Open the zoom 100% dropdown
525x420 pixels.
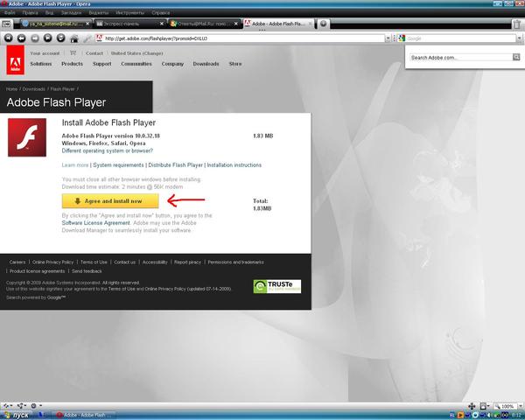pyautogui.click(x=521, y=406)
